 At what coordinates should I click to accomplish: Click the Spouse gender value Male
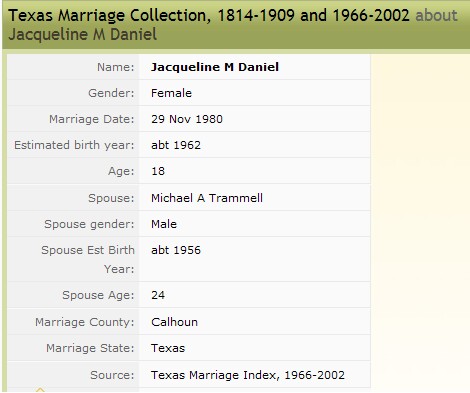click(x=164, y=224)
